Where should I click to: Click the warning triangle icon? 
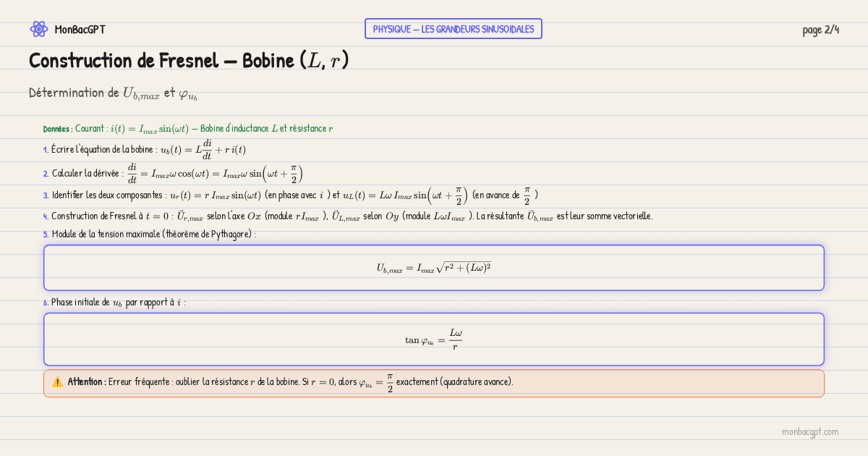57,381
